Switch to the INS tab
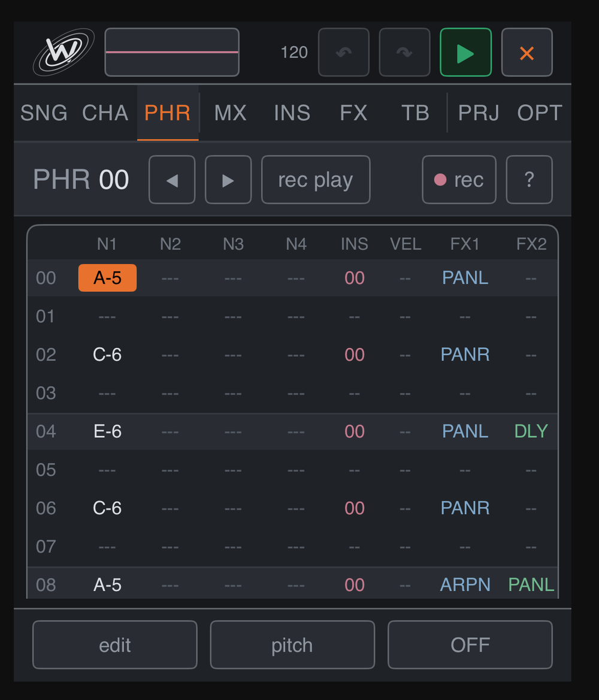The image size is (599, 700). 292,113
